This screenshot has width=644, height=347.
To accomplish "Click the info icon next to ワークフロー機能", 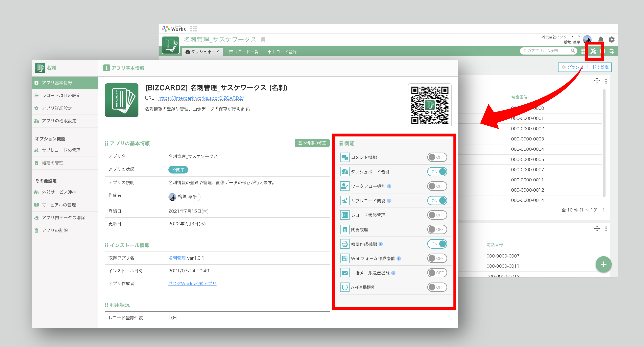I will tap(389, 186).
